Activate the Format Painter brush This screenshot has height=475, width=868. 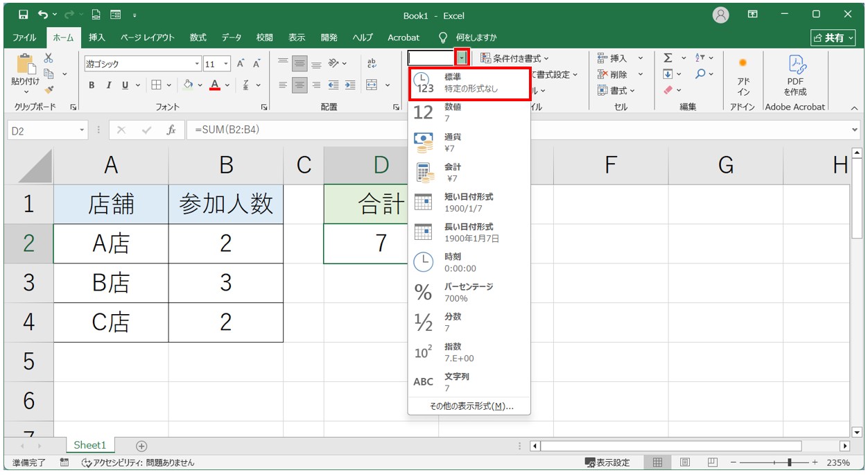click(x=49, y=89)
